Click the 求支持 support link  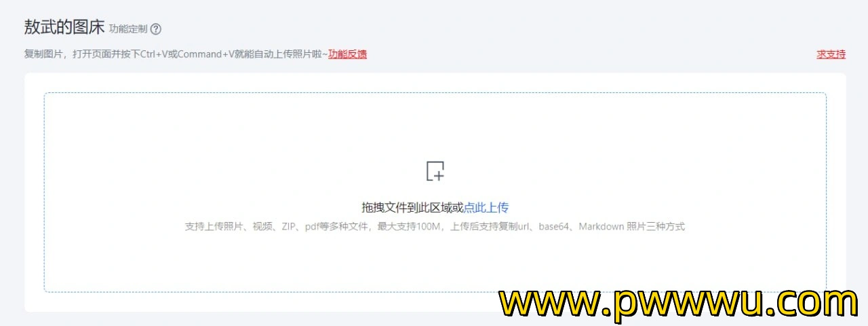pyautogui.click(x=831, y=54)
